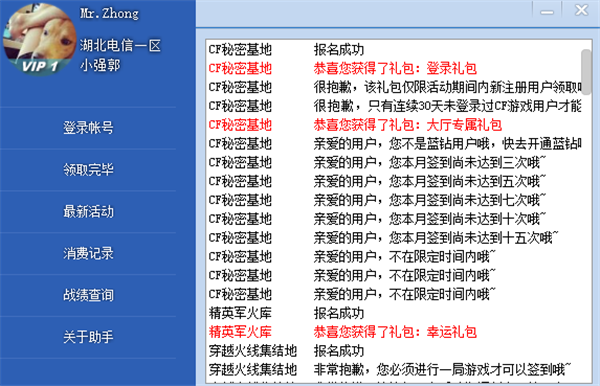Click the log list vertical scrollbar thumb
The image size is (600, 386).
(586, 72)
